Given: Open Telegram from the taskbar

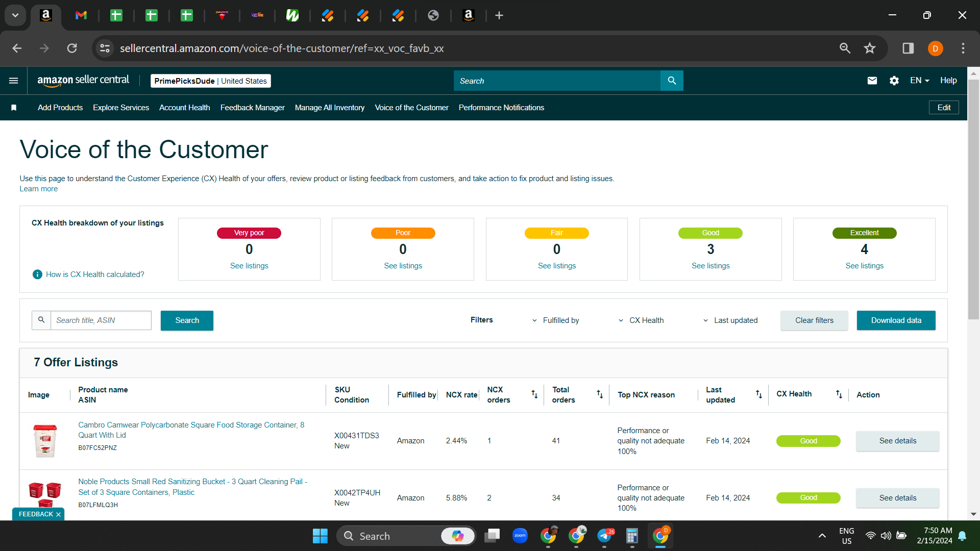Looking at the screenshot, I should [x=604, y=536].
